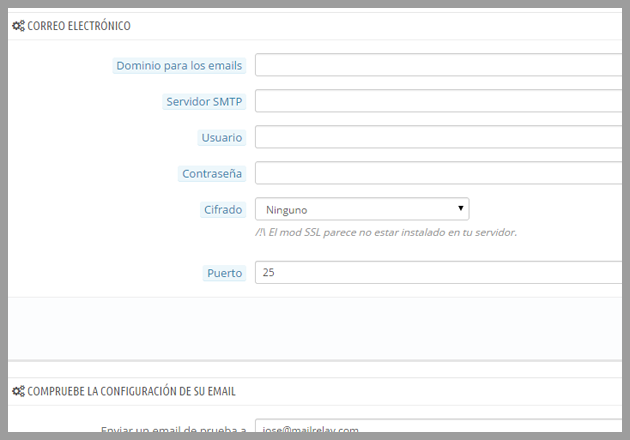Click the SSL mod warning text

386,232
